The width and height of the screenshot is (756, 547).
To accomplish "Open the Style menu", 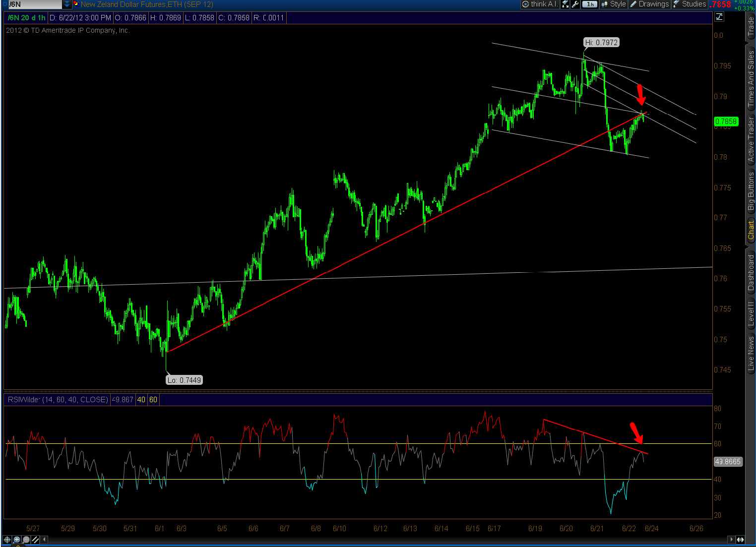I will 614,4.
